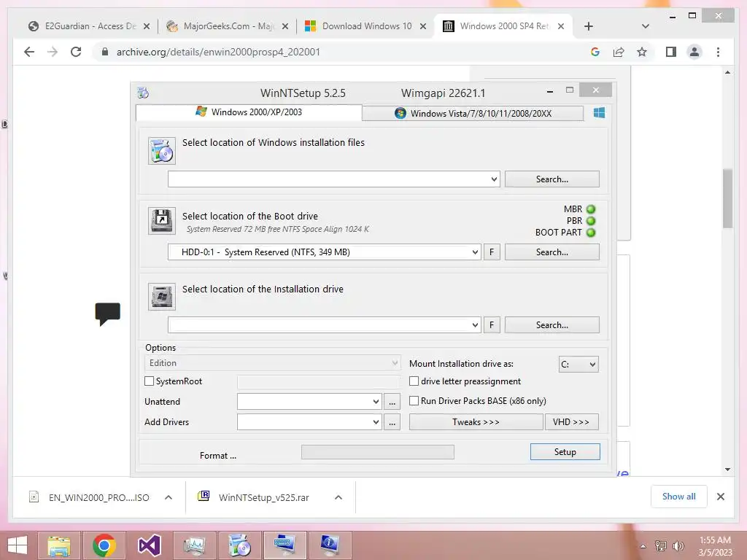
Task: Expand the Unattend dropdown
Action: pyautogui.click(x=376, y=402)
